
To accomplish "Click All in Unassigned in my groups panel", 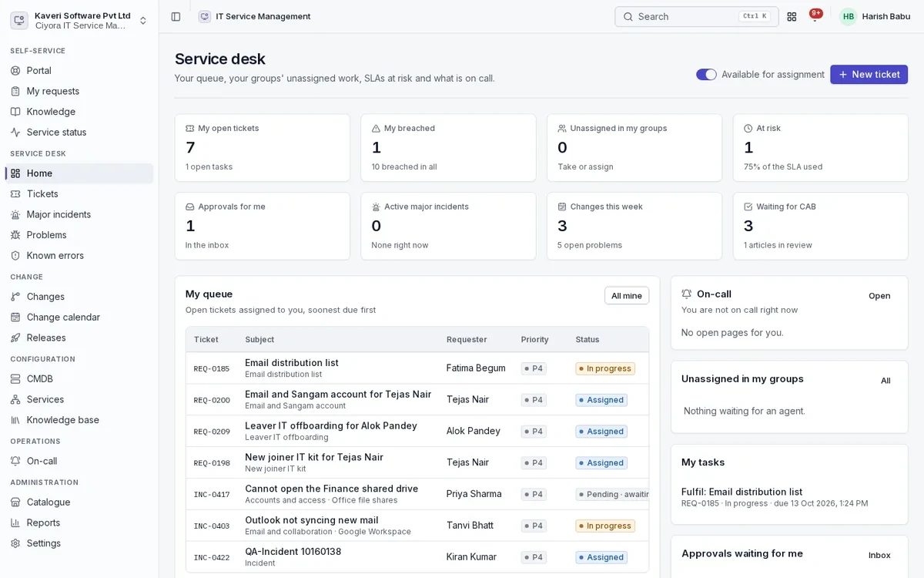I will [885, 381].
